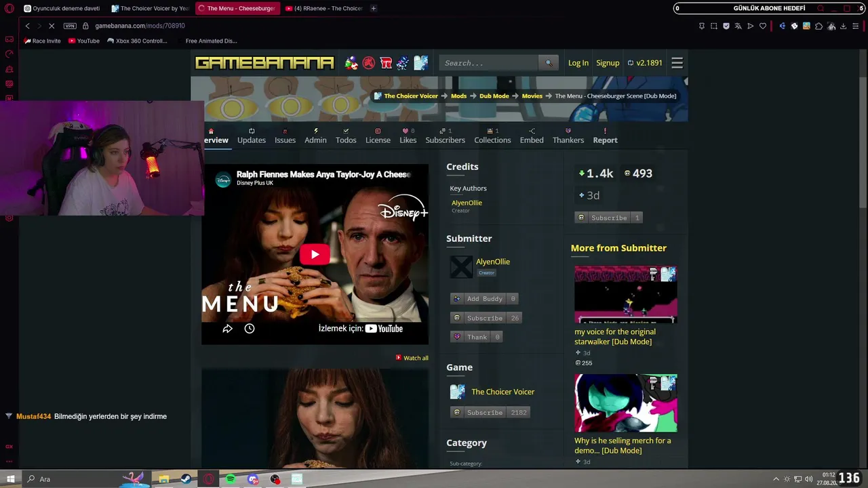Click the Watch Later clock icon

pyautogui.click(x=250, y=329)
